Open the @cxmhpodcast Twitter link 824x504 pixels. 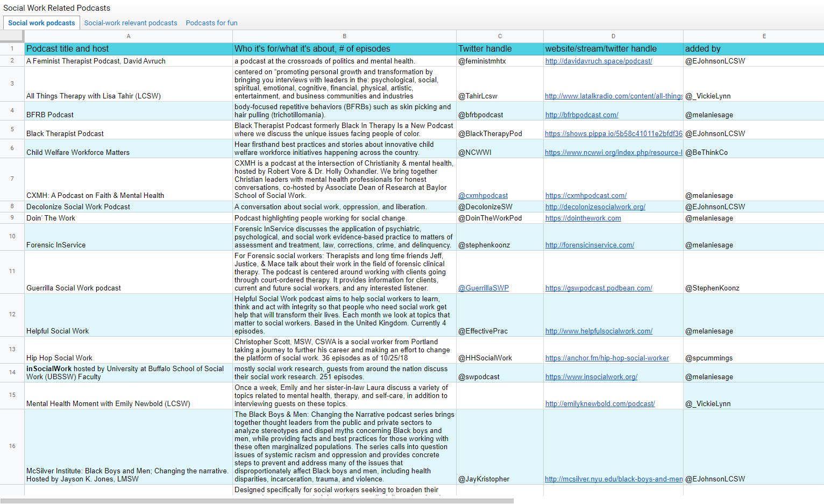(483, 196)
